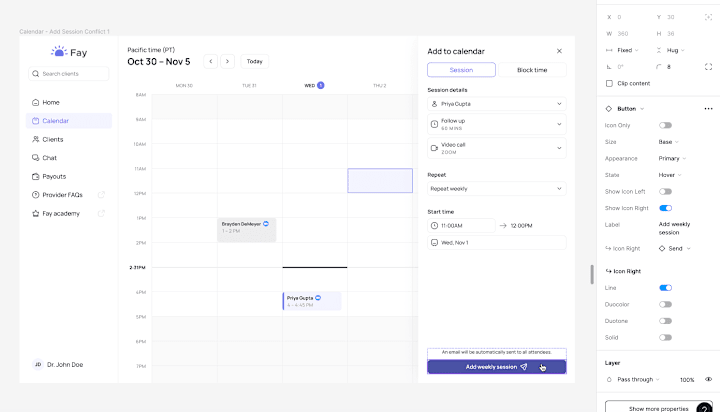Turn off the Line icon style switch
The width and height of the screenshot is (720, 412).
click(x=665, y=288)
